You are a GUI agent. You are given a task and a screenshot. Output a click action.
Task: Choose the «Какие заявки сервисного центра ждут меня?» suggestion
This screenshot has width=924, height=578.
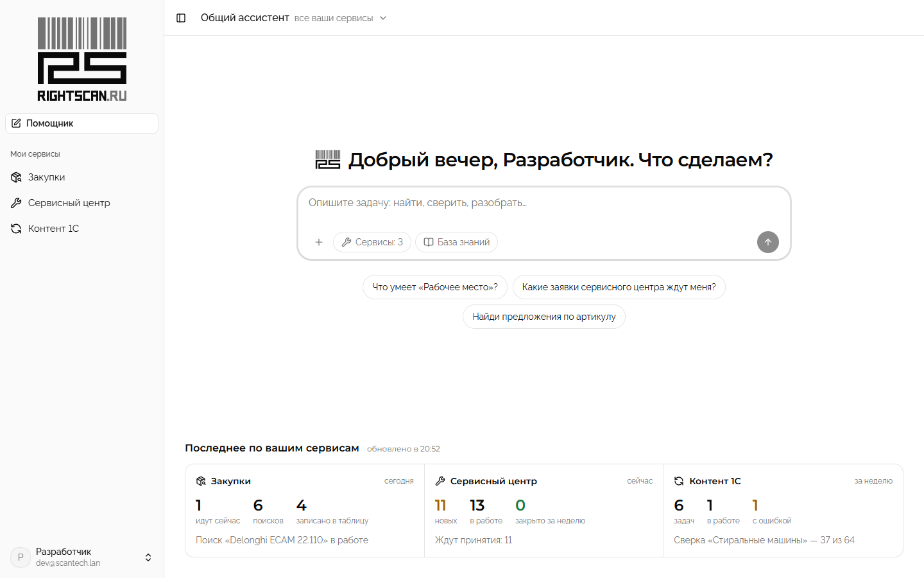(x=619, y=287)
